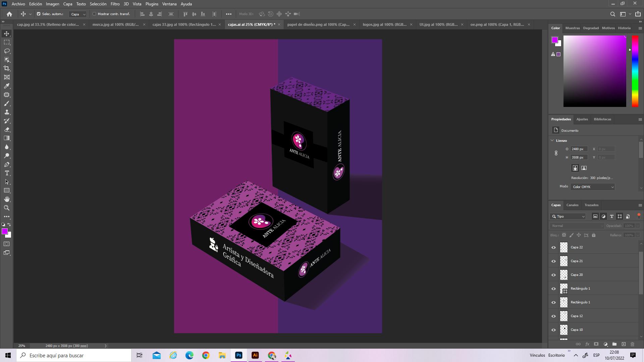
Task: Select the Lasso tool
Action: click(7, 51)
